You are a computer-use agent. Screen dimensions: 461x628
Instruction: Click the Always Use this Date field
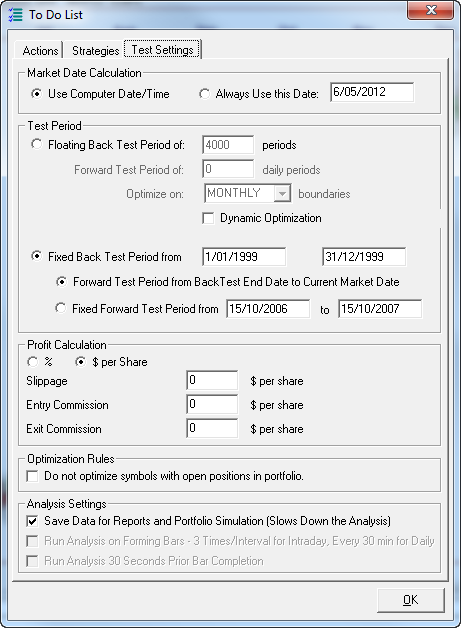point(372,92)
